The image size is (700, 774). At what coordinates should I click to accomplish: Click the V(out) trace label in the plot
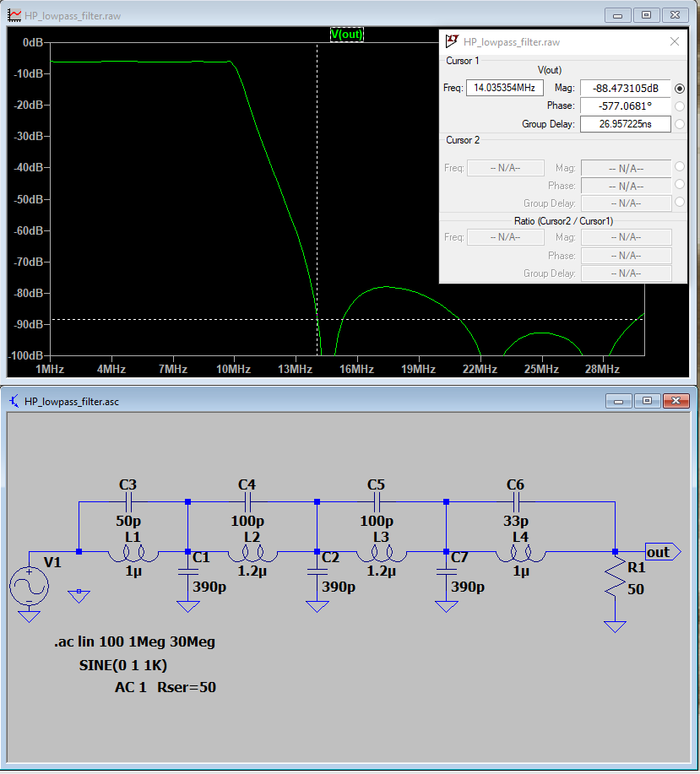[x=346, y=35]
